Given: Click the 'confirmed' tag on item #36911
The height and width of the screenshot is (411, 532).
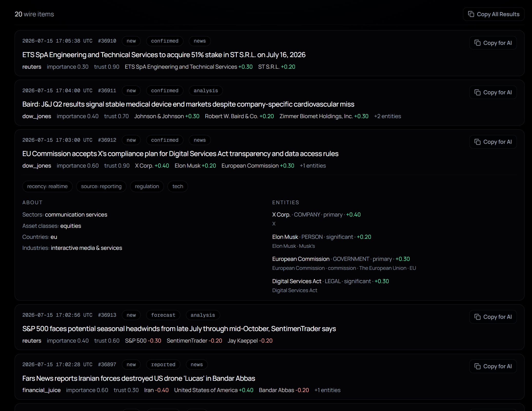Looking at the screenshot, I should 165,90.
